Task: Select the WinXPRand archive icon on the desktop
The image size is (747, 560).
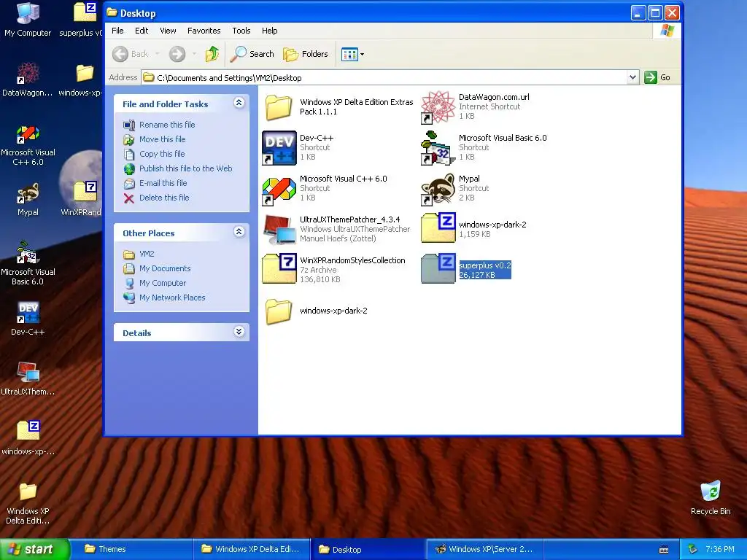Action: (x=82, y=198)
